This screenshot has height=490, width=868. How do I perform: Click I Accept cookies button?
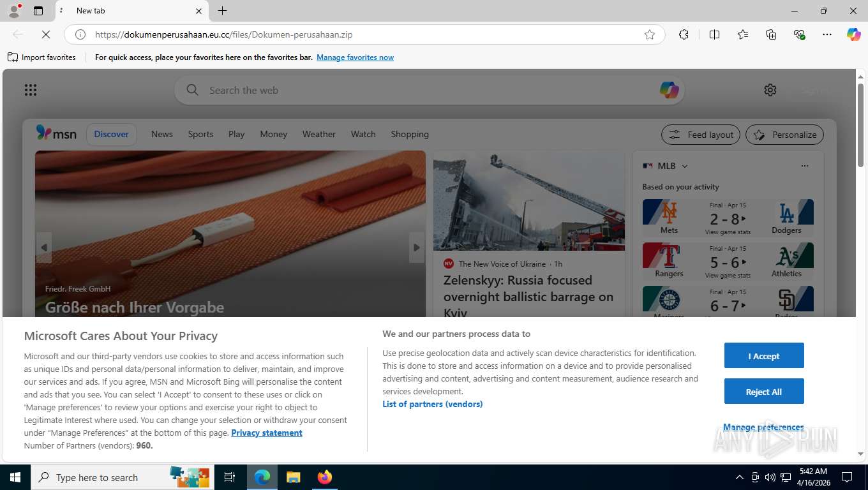(764, 356)
